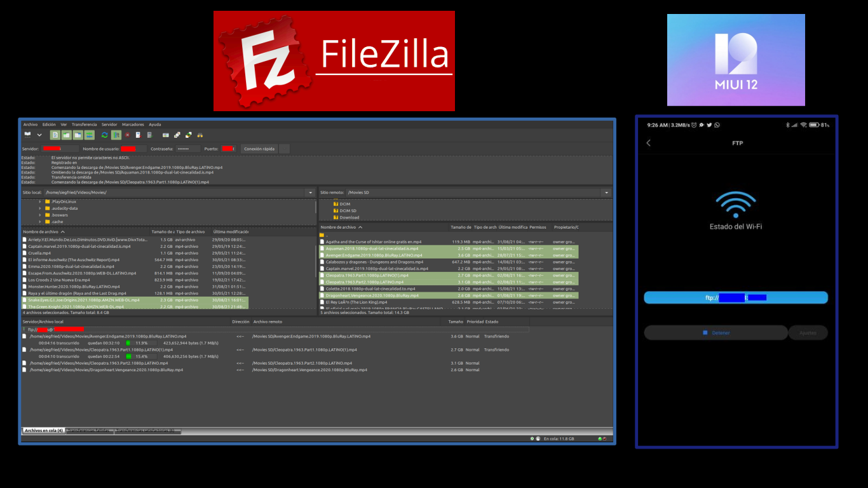Reconnect to the last used server

pos(150,135)
